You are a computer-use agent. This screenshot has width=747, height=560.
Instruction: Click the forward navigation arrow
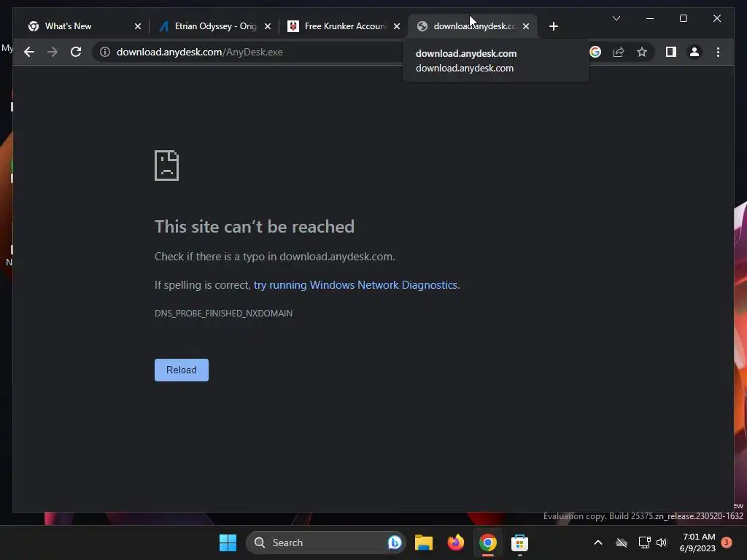coord(53,52)
